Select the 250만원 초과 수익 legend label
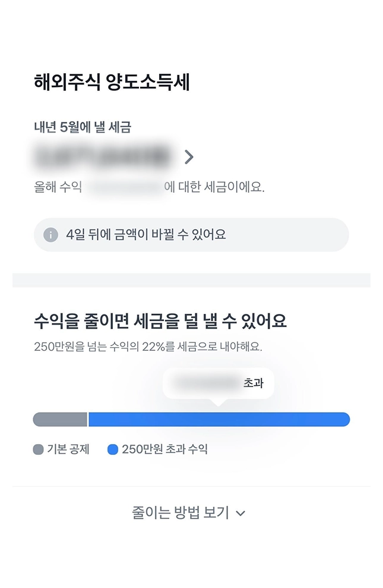 pyautogui.click(x=164, y=449)
